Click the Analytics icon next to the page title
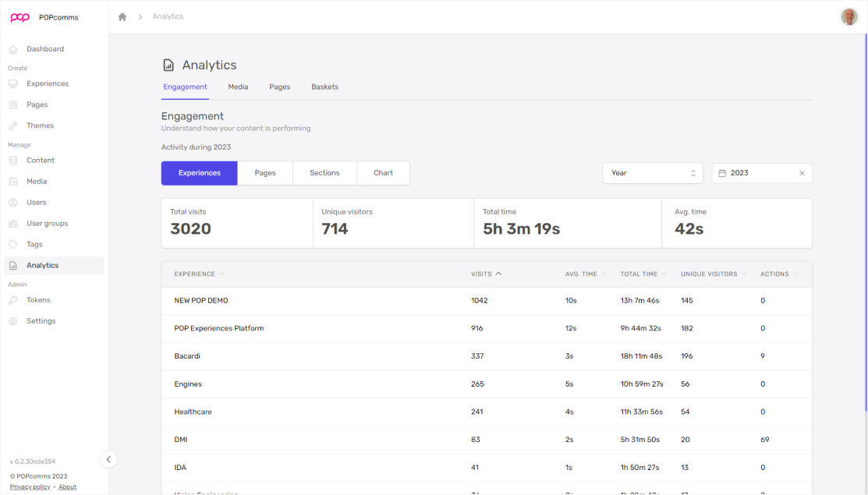The image size is (868, 495). (168, 65)
